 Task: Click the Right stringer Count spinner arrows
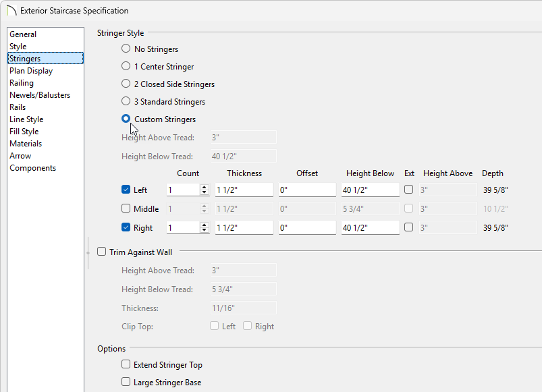click(x=204, y=228)
